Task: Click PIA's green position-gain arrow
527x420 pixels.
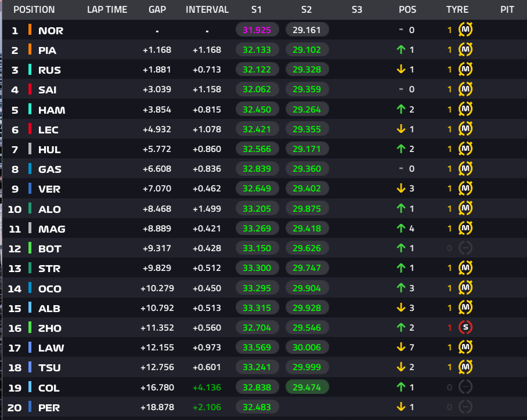Action: pyautogui.click(x=400, y=50)
